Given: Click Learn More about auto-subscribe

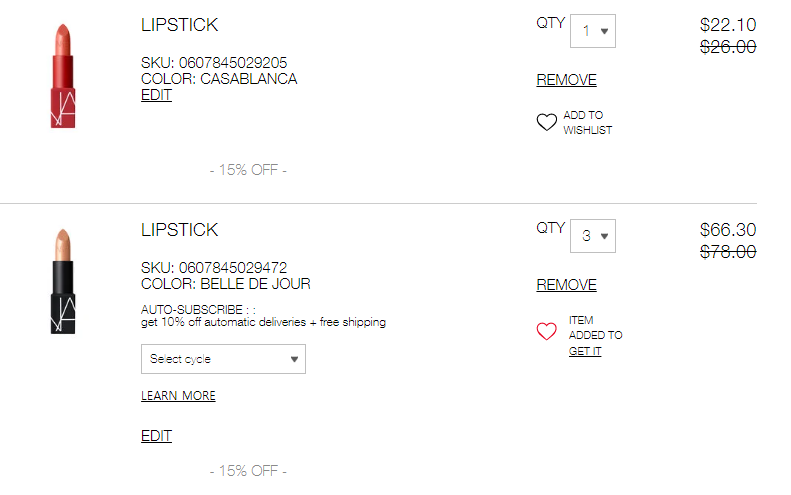Looking at the screenshot, I should (178, 396).
